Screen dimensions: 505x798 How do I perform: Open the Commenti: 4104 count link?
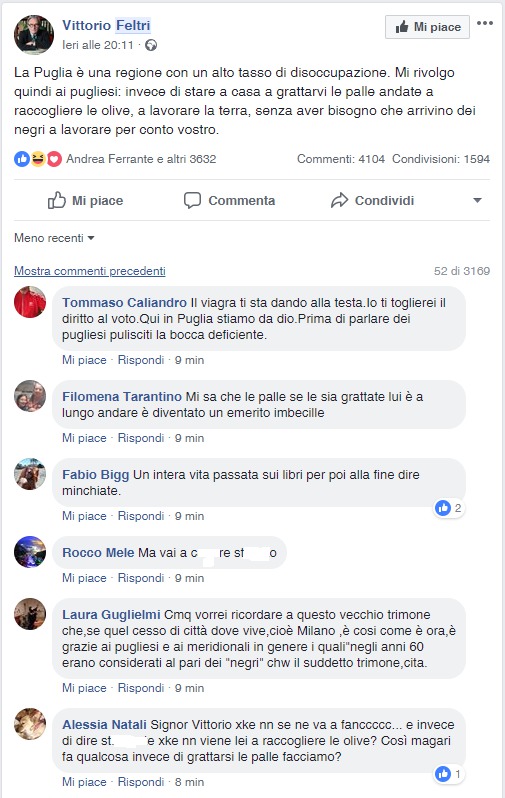click(341, 159)
